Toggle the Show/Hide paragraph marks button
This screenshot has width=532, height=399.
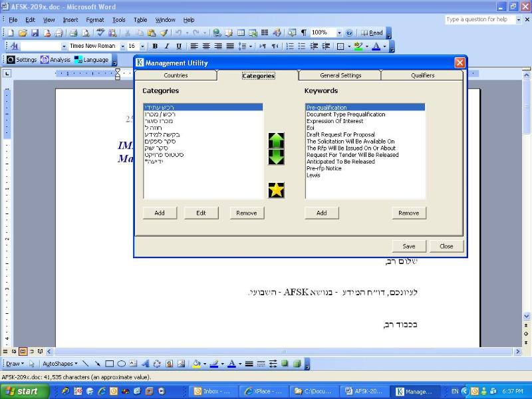[x=304, y=33]
